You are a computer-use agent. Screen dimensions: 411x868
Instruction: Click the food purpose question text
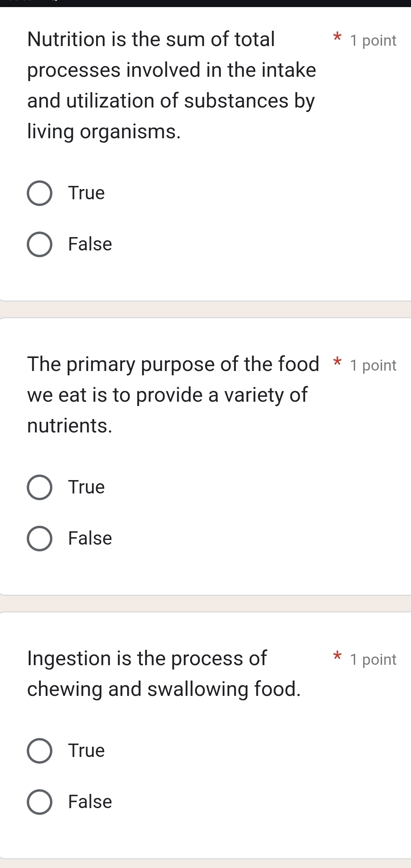tap(169, 394)
